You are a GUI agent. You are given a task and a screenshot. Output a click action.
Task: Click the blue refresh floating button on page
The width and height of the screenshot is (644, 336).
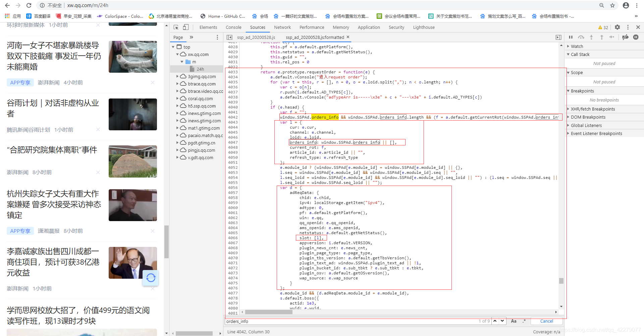(151, 278)
